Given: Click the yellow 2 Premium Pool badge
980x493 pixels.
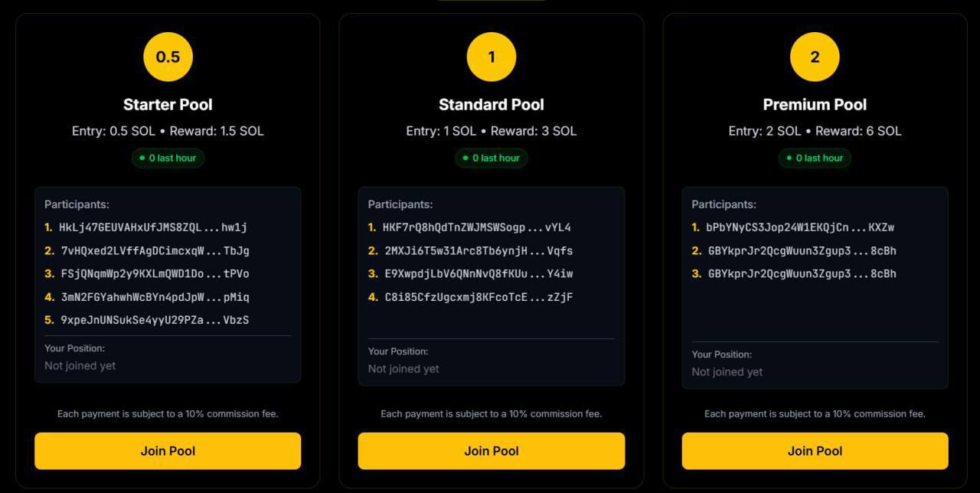Looking at the screenshot, I should point(815,57).
